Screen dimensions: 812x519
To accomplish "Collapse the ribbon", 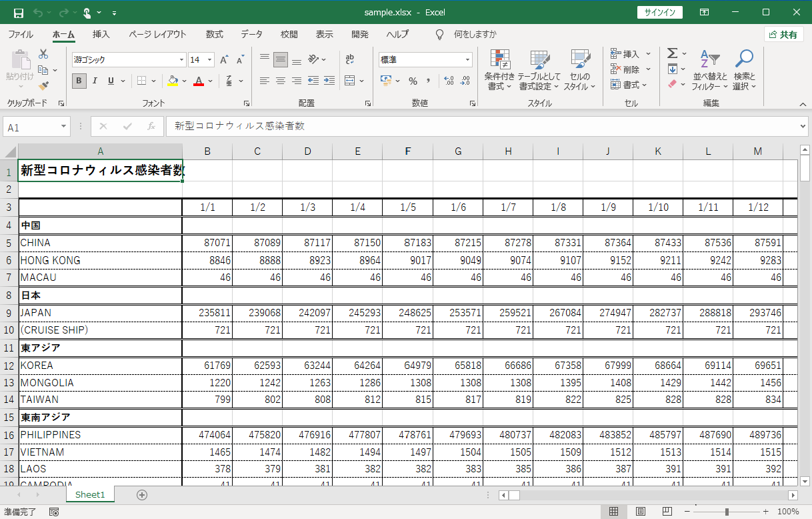I will click(804, 104).
